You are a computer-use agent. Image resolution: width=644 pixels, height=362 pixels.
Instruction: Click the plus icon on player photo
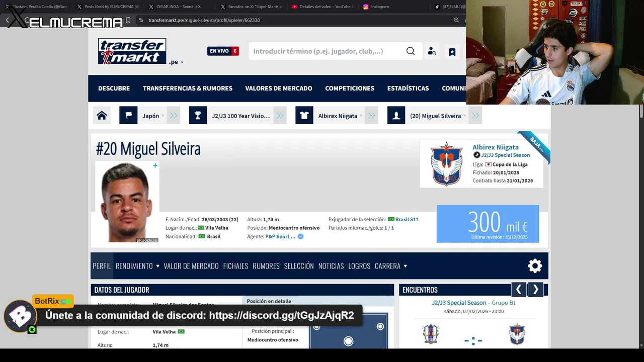[155, 165]
